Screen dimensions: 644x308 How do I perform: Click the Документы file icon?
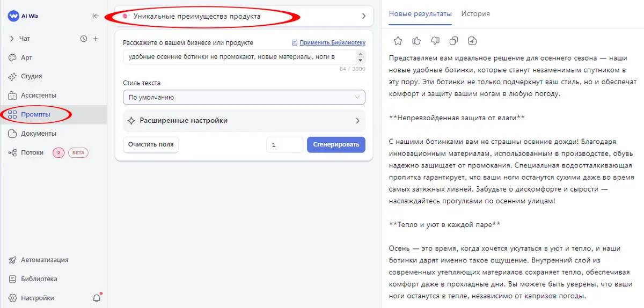[13, 134]
